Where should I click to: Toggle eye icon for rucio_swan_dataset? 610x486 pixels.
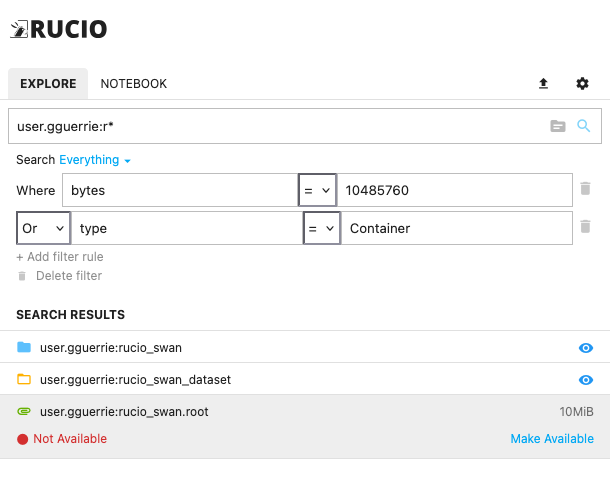586,380
